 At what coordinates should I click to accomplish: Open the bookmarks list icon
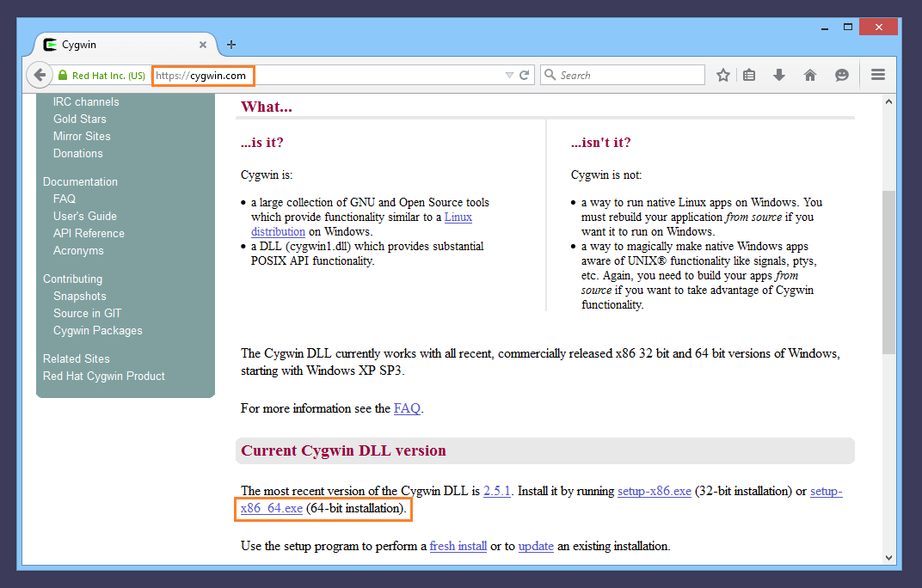749,75
